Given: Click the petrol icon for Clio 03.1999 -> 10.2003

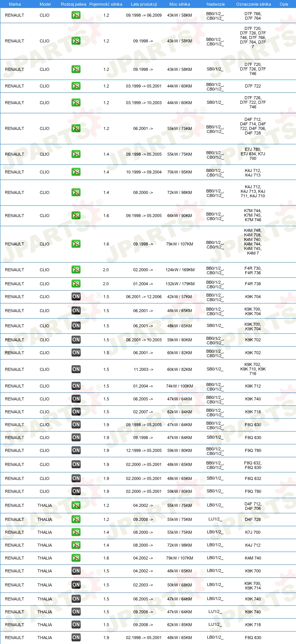Looking at the screenshot, I should (x=76, y=103).
